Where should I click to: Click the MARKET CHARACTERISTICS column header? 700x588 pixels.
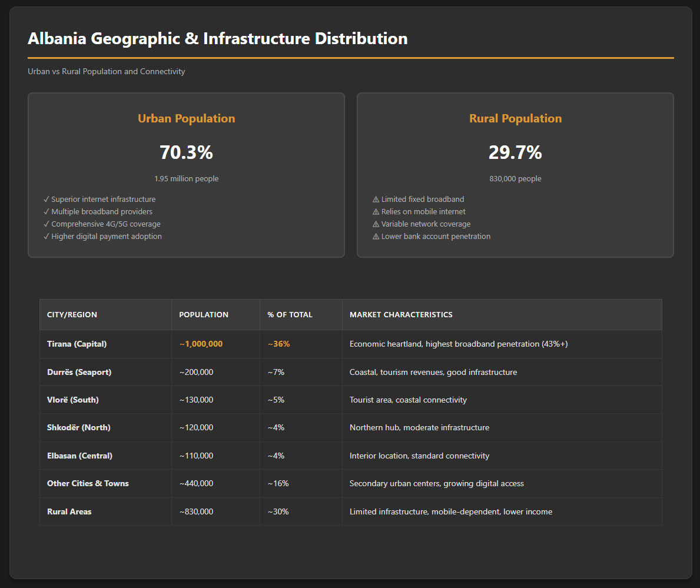400,315
